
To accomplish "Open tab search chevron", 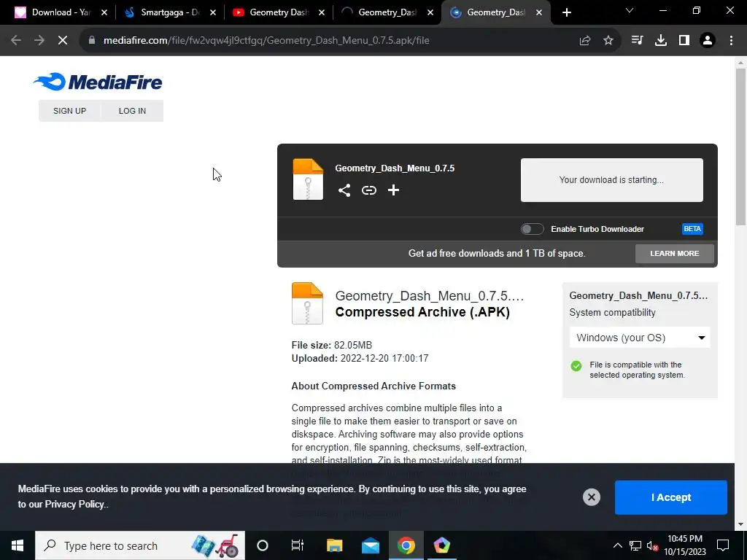I will tap(630, 10).
